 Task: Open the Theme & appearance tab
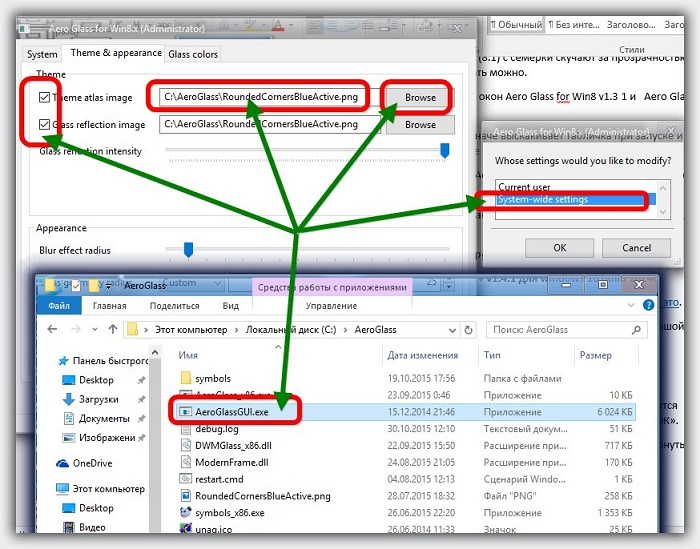116,53
